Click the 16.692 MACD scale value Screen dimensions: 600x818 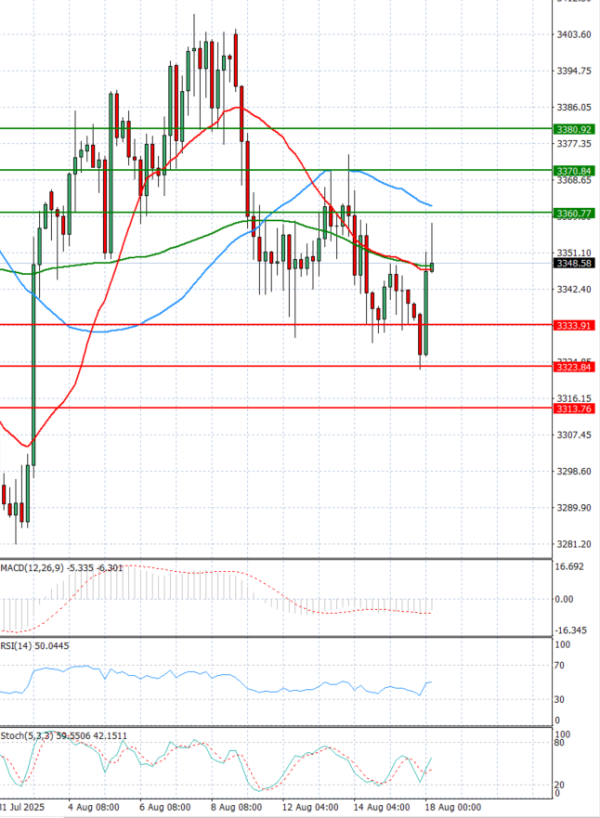pyautogui.click(x=569, y=567)
